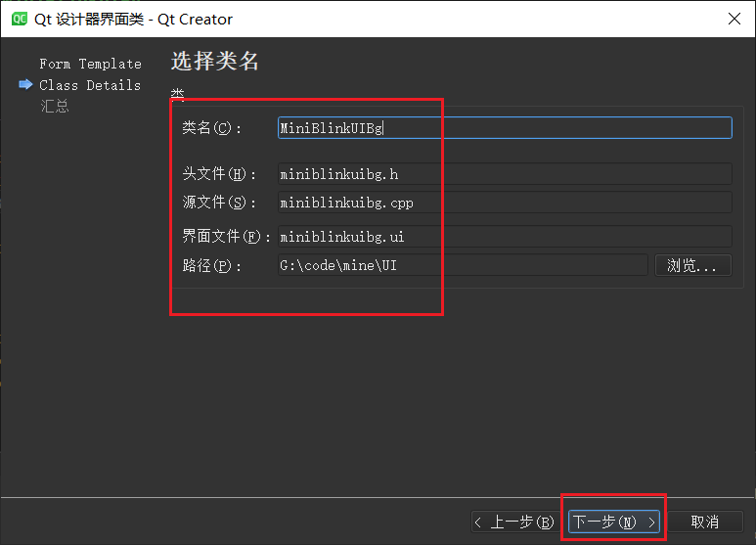This screenshot has width=756, height=545.
Task: Click the 路径(P) label
Action: click(211, 265)
